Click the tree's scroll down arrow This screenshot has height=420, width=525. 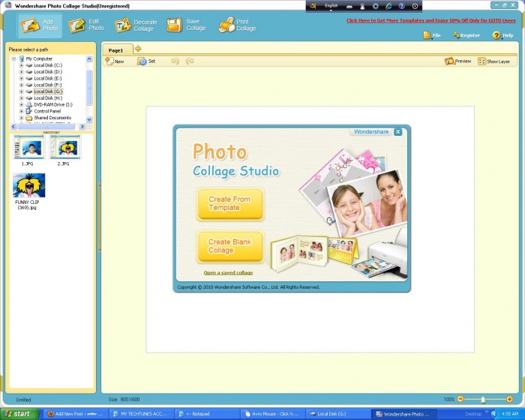coord(89,119)
